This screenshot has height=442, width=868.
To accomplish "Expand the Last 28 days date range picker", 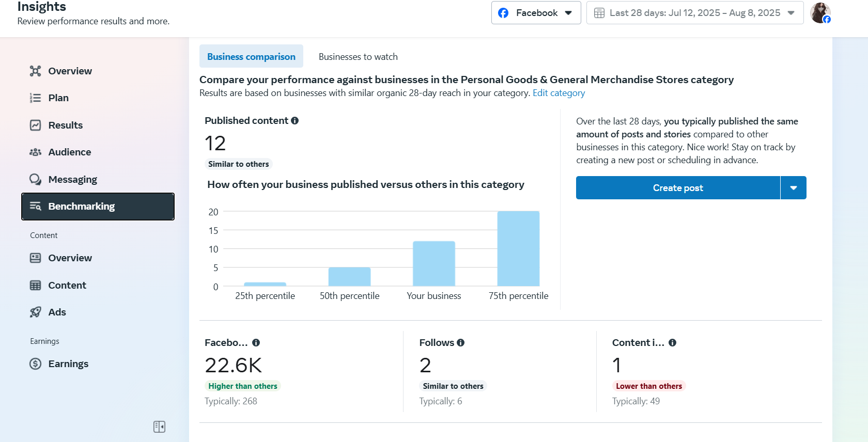I will click(694, 13).
